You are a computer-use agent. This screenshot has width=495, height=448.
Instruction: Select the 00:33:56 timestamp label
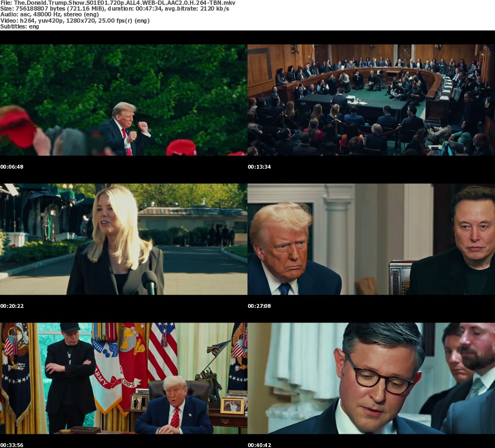pyautogui.click(x=12, y=445)
